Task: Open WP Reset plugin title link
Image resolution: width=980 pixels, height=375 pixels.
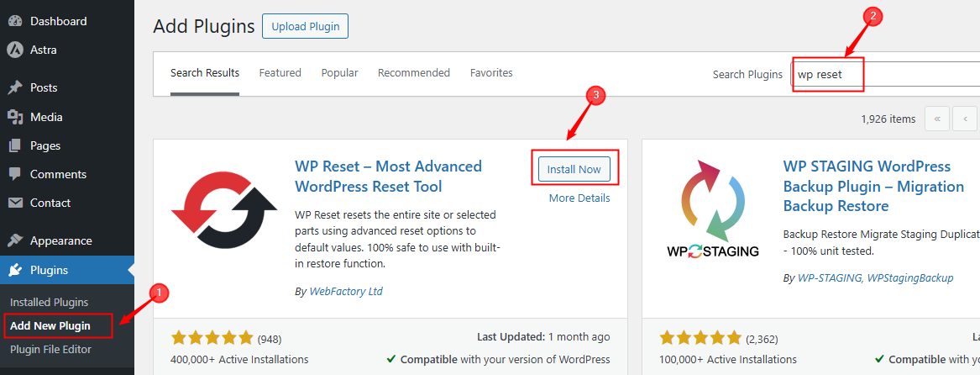Action: (388, 176)
